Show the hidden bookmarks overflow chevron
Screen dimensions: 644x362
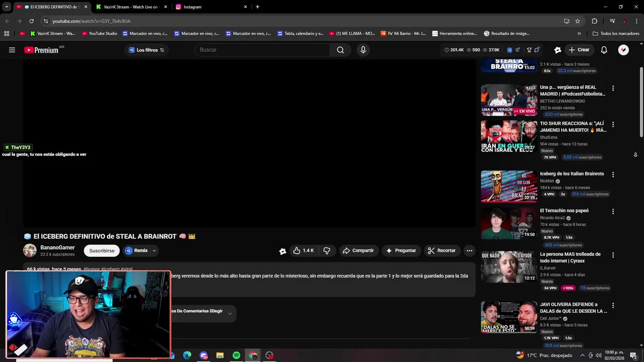[x=579, y=34]
